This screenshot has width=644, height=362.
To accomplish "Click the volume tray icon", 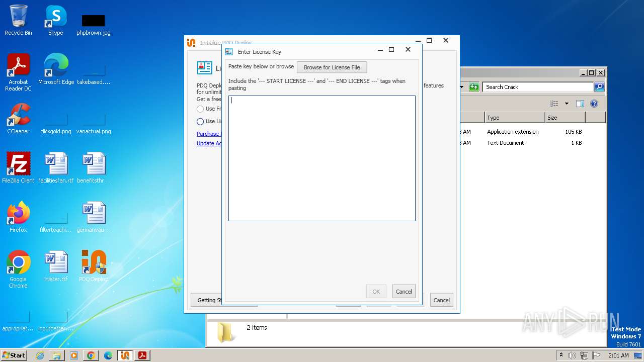I will (572, 355).
